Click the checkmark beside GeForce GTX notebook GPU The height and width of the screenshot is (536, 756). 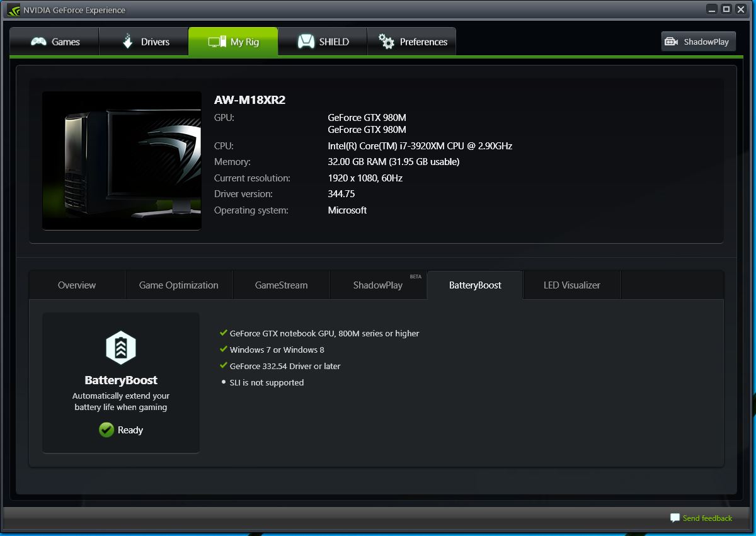[223, 333]
